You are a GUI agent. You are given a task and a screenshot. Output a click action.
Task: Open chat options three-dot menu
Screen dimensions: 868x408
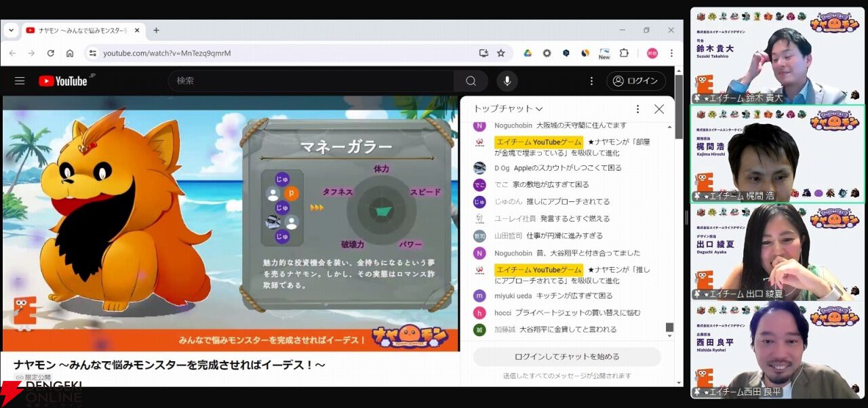tap(637, 109)
